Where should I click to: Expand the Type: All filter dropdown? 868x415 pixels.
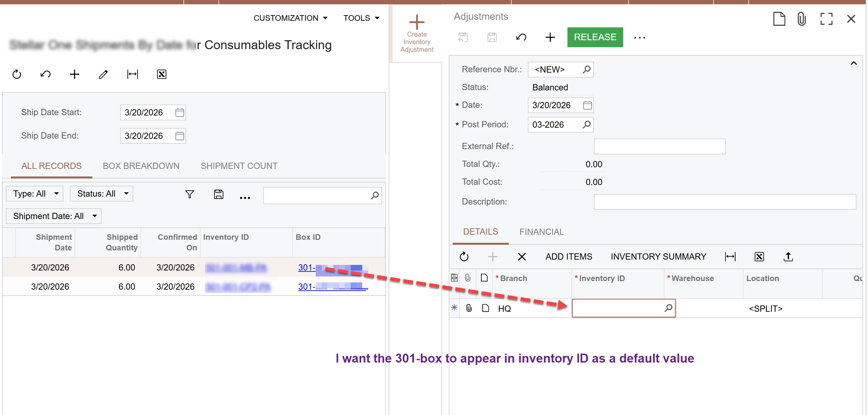(x=35, y=194)
